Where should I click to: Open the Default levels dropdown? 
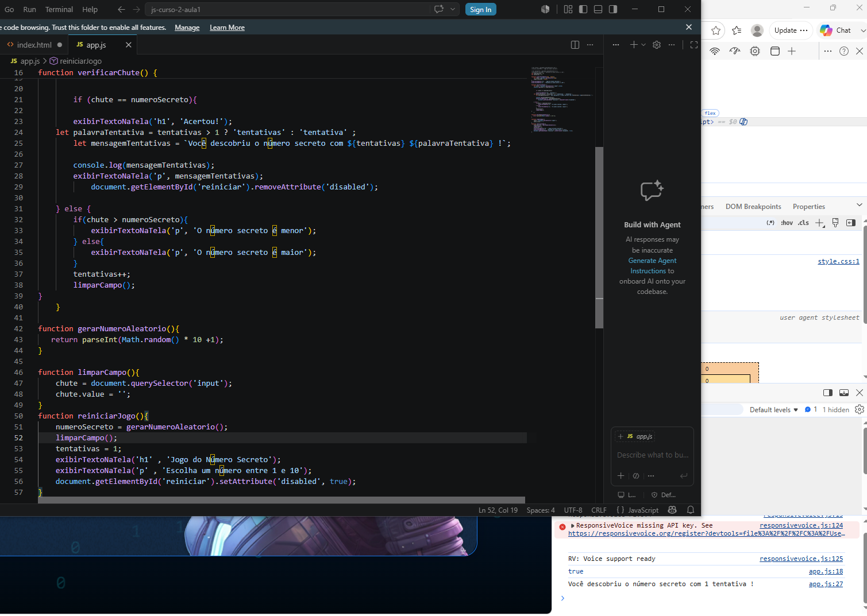[773, 409]
